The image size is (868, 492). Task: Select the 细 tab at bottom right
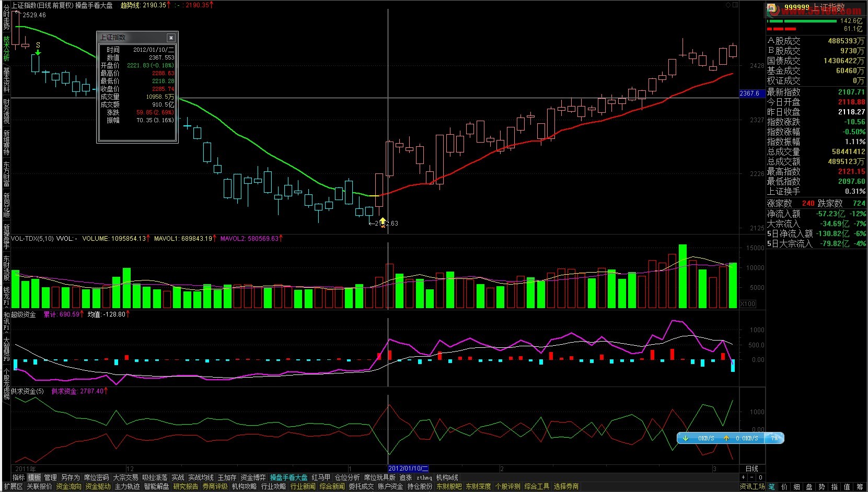tap(796, 486)
